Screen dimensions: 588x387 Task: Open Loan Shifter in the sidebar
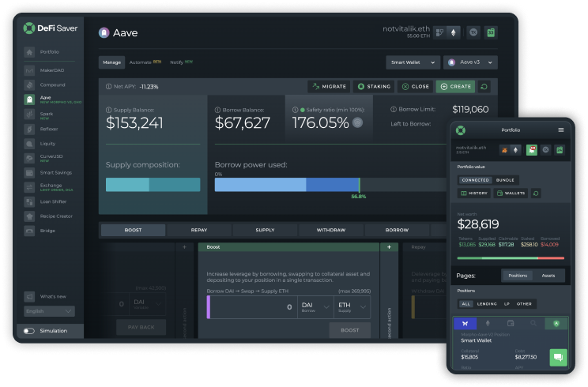[45, 201]
